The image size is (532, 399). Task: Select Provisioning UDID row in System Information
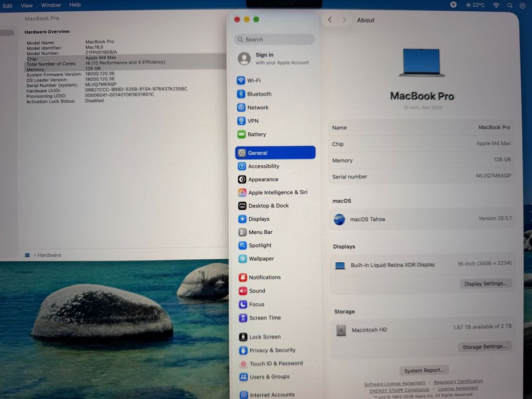(x=90, y=95)
